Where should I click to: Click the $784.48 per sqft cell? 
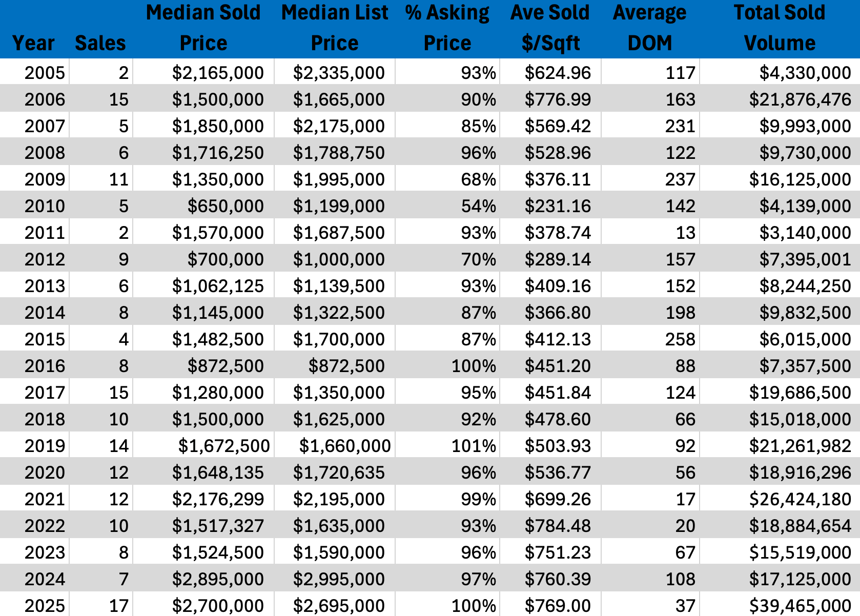click(558, 526)
